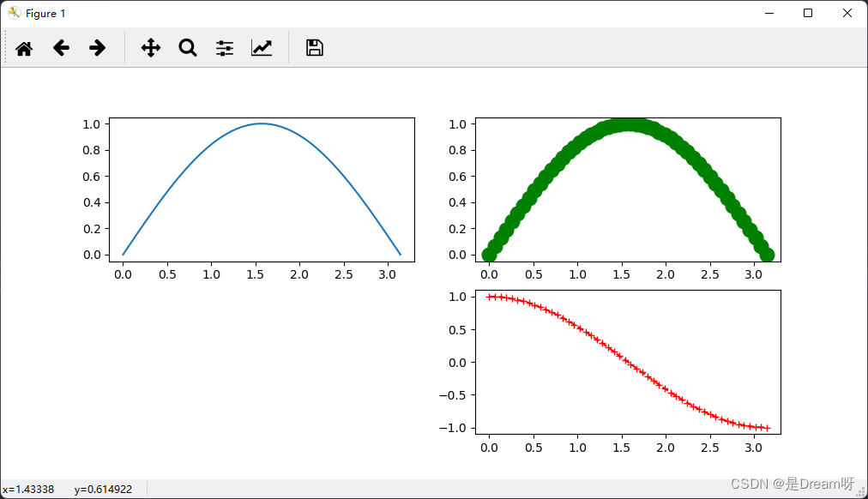Close the Figure 1 window
This screenshot has width=868, height=499.
coord(847,13)
